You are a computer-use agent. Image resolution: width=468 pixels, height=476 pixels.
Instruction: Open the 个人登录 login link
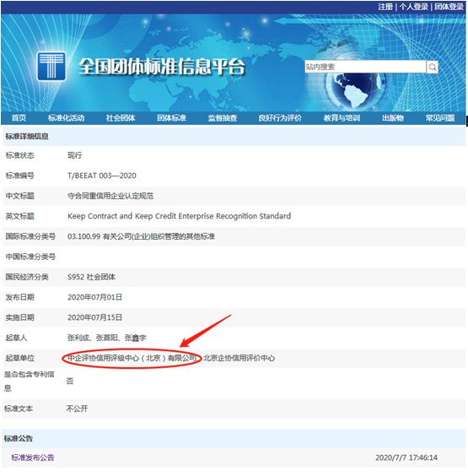coord(414,7)
